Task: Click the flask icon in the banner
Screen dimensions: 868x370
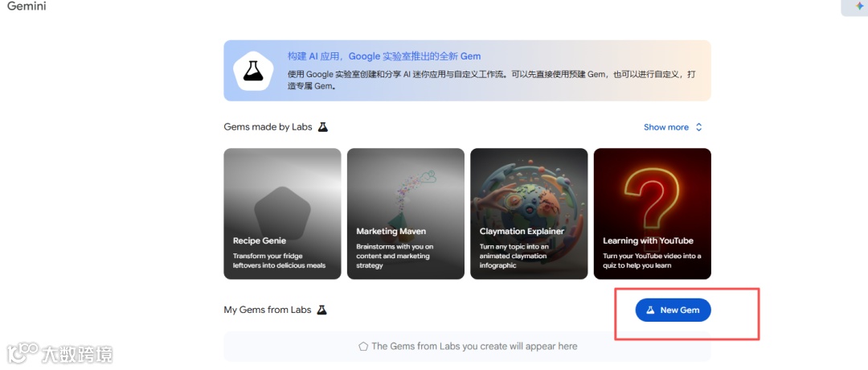Action: (253, 70)
